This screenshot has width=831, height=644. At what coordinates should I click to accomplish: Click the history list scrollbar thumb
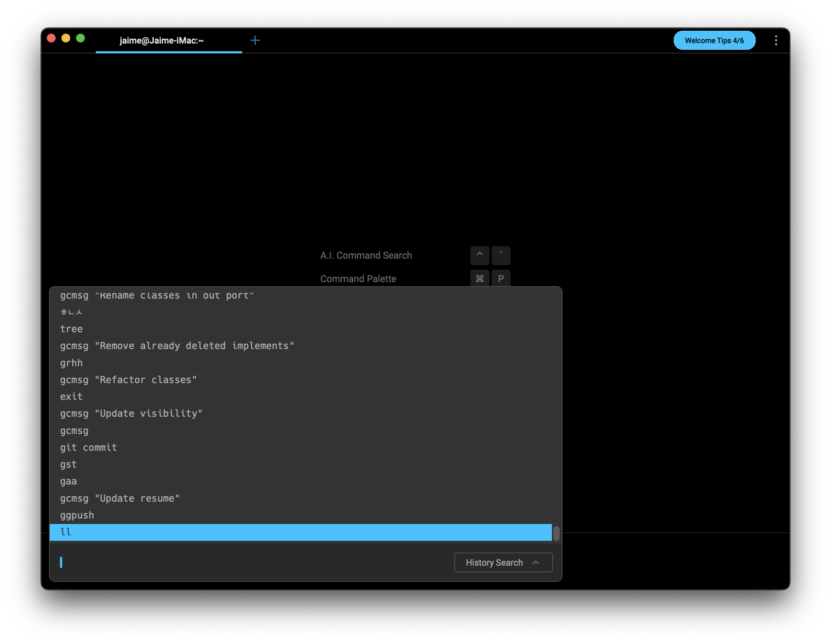click(x=556, y=533)
